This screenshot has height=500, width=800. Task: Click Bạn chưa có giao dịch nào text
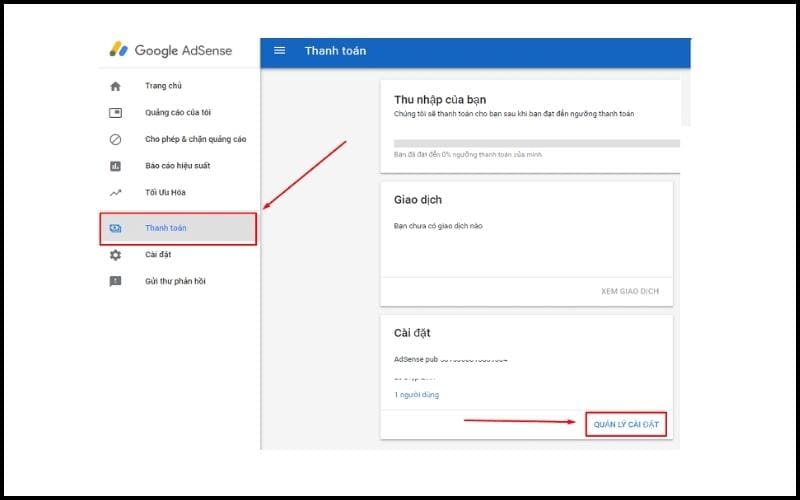(x=438, y=226)
